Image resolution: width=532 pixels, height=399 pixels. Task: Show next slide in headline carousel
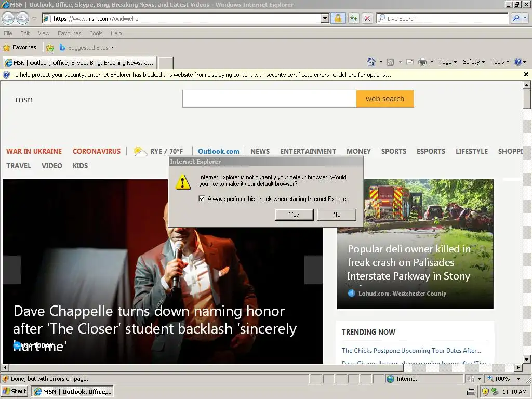point(313,270)
